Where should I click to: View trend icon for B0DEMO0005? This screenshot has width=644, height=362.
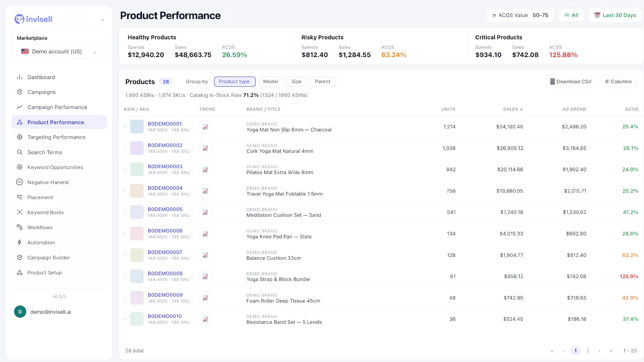click(205, 212)
